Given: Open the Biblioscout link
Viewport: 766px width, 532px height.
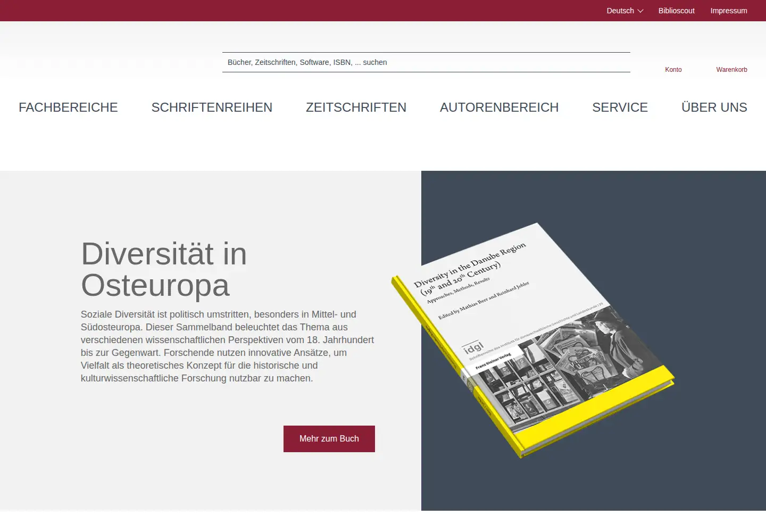Looking at the screenshot, I should click(x=676, y=11).
